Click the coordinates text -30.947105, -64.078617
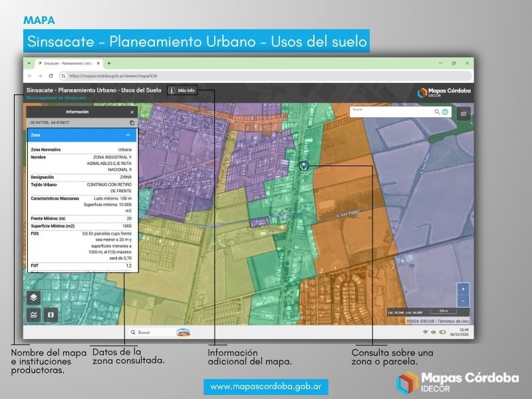This screenshot has height=399, width=532. (49, 122)
